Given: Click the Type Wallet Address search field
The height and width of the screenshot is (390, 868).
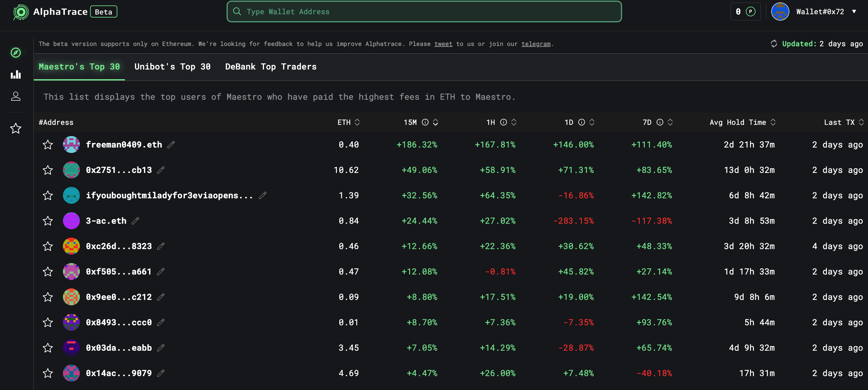Looking at the screenshot, I should tap(424, 12).
